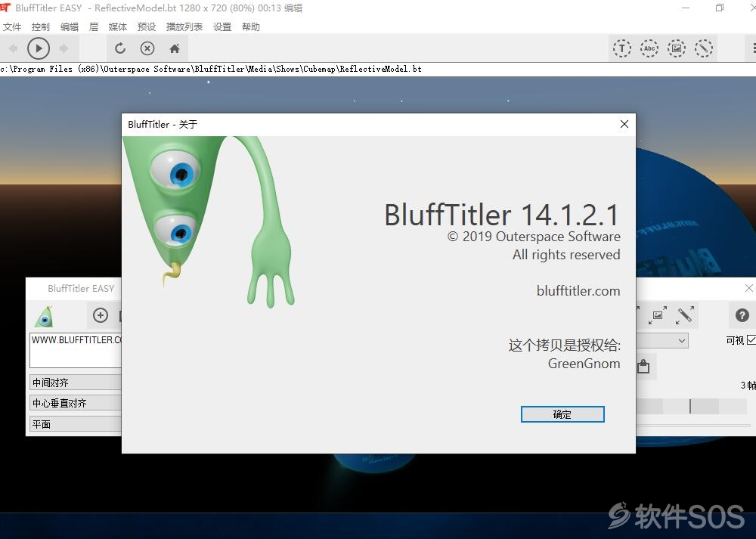Click the circled plus icon in tool window
Screen dimensions: 756x539
coord(101,315)
